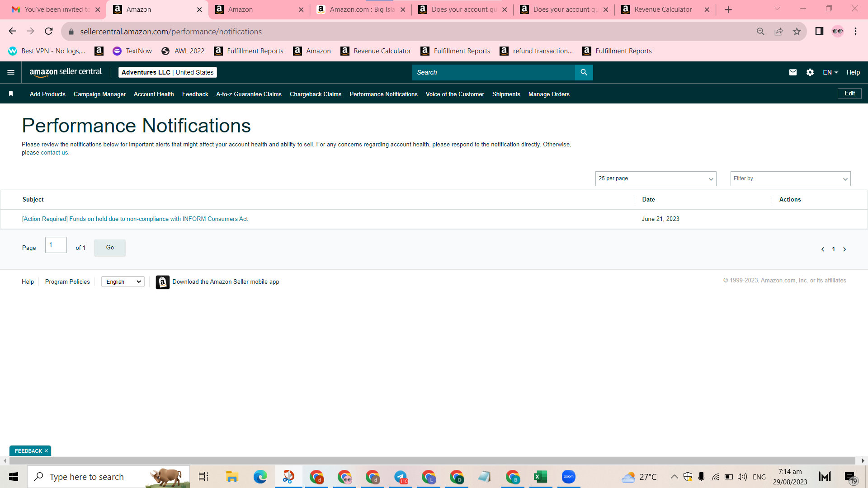Click Adventures LLC account switcher
Screen dimensions: 868x488
[x=167, y=72]
